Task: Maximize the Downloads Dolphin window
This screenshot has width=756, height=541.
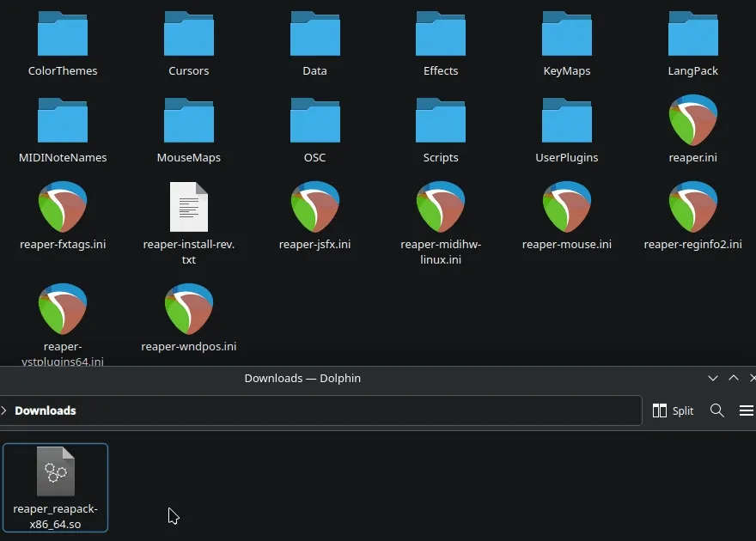Action: 734,378
